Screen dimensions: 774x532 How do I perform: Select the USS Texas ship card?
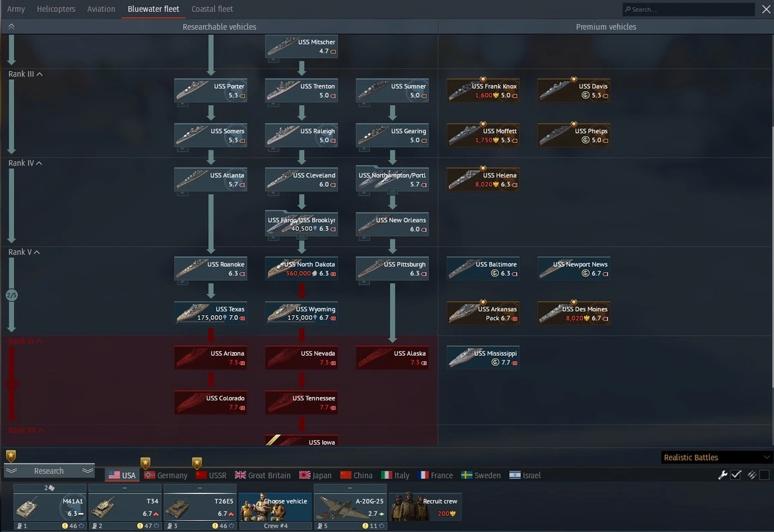(211, 313)
